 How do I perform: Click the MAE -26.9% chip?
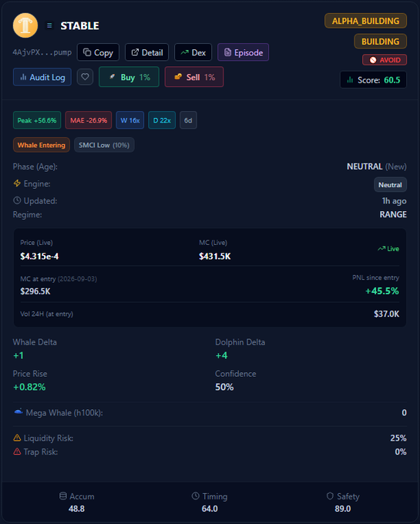coord(89,120)
